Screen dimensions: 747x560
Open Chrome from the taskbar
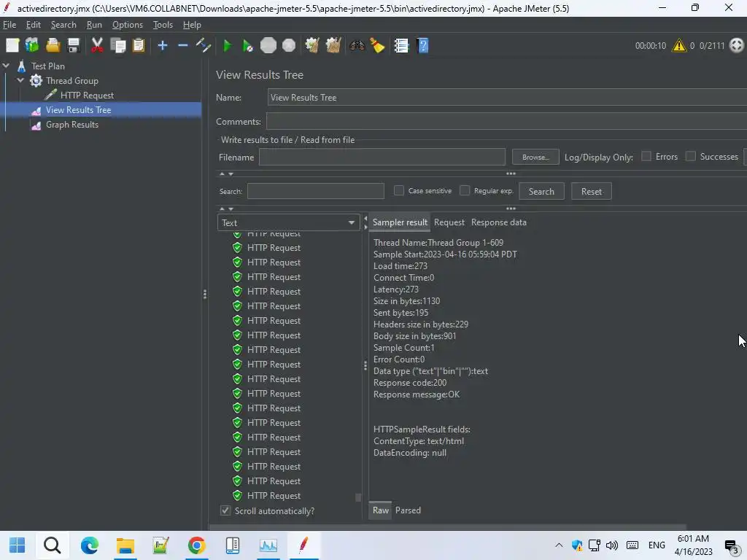[196, 545]
